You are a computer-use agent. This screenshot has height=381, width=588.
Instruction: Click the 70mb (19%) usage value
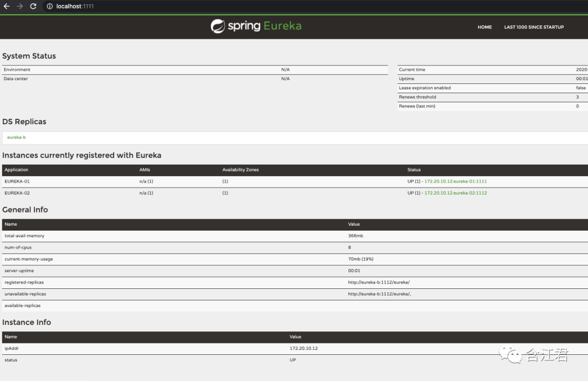[x=361, y=259]
